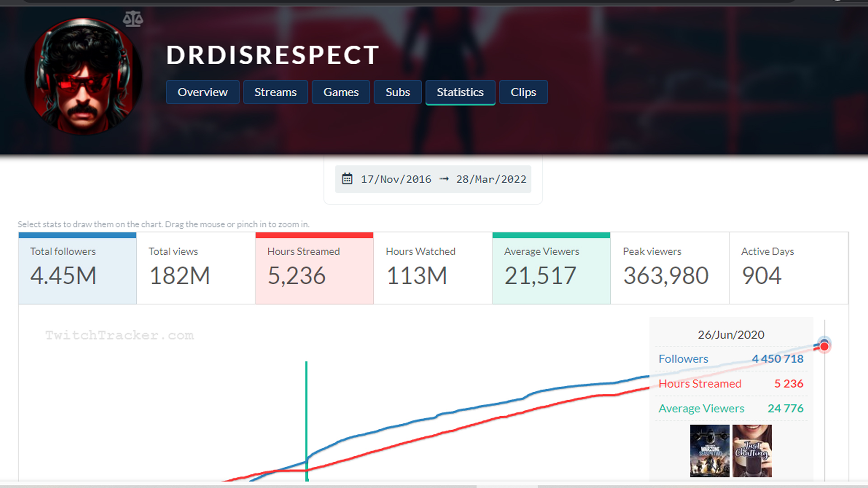Viewport: 868px width, 488px height.
Task: Select the Clips tab
Action: point(523,92)
